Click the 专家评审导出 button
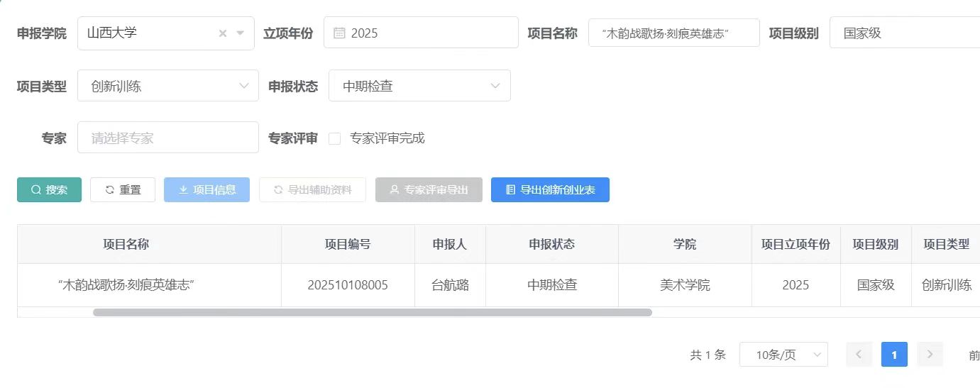This screenshot has width=980, height=388. pyautogui.click(x=429, y=189)
